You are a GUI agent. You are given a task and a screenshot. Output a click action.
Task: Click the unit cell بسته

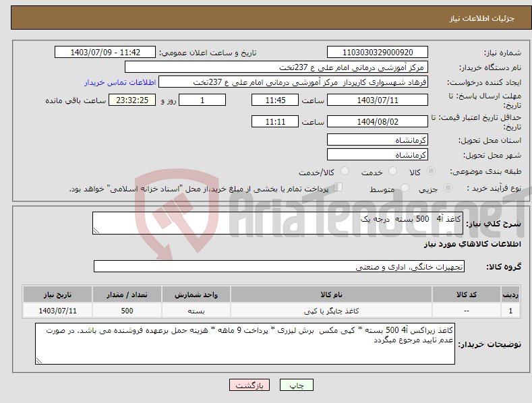tap(196, 311)
